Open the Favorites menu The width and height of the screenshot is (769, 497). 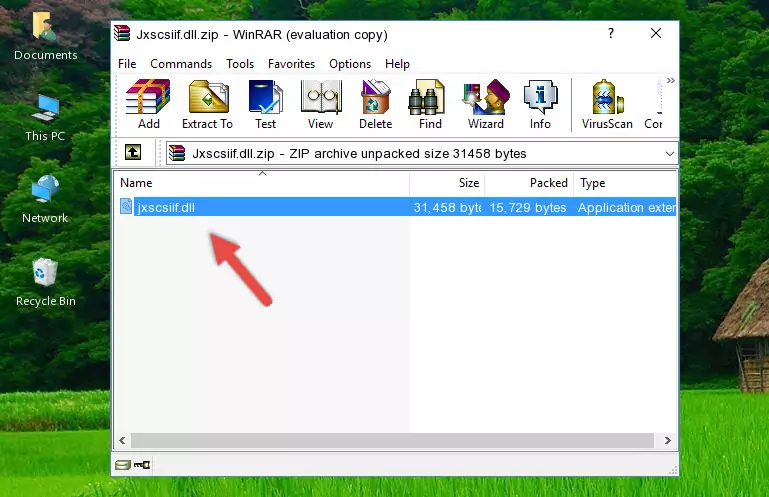tap(291, 64)
